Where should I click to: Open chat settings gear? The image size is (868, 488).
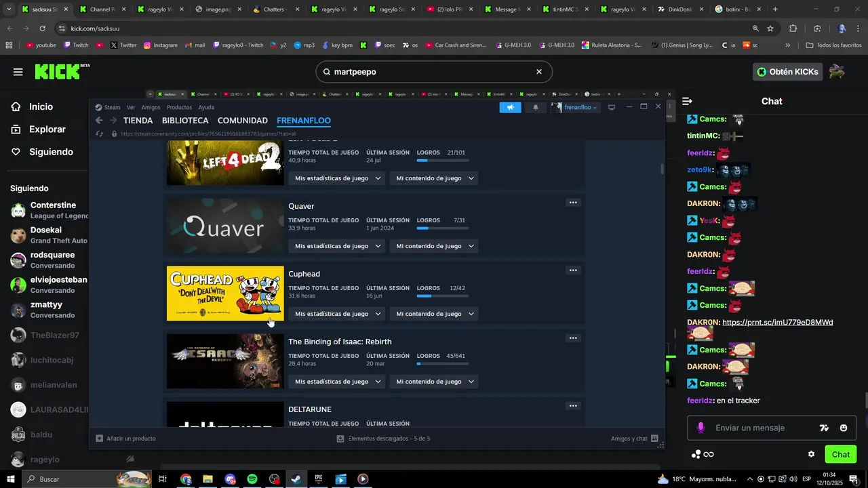pos(811,454)
